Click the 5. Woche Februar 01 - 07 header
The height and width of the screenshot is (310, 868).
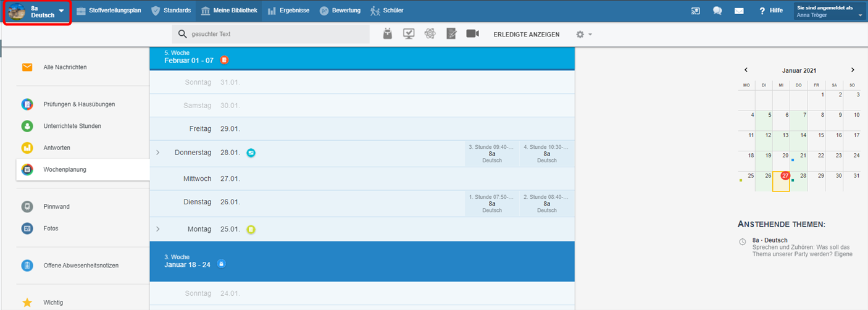coord(362,57)
